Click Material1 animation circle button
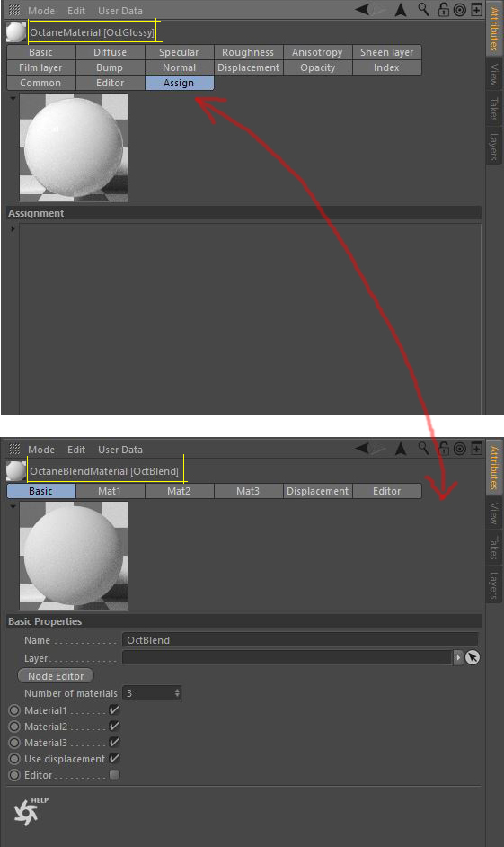Screen dimensions: 504x847 14,710
